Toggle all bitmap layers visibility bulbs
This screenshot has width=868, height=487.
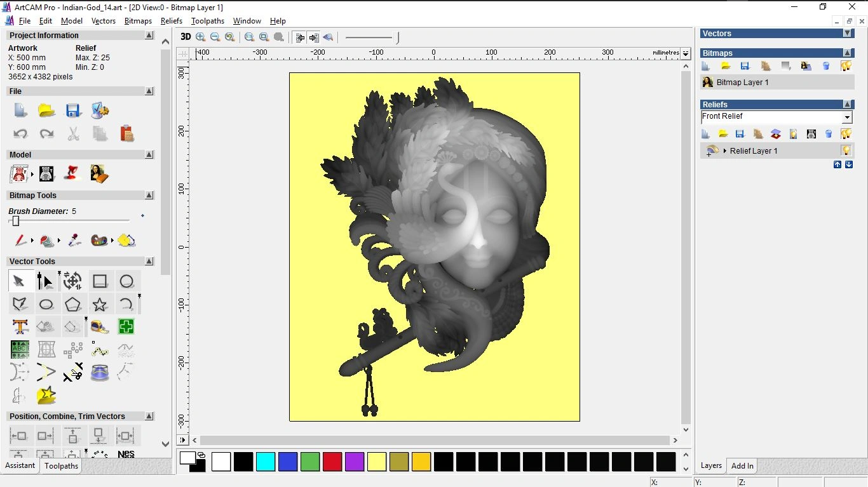[x=846, y=66]
